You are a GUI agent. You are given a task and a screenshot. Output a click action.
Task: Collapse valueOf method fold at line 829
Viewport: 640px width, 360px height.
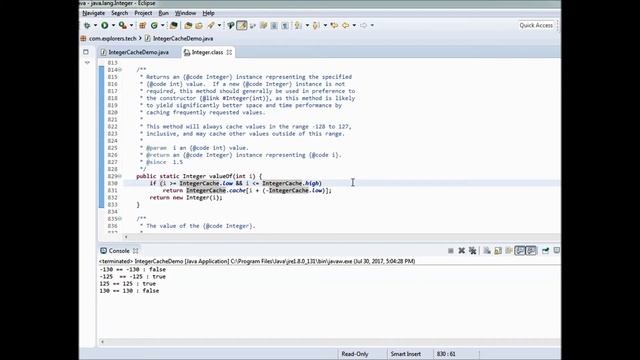coord(120,176)
